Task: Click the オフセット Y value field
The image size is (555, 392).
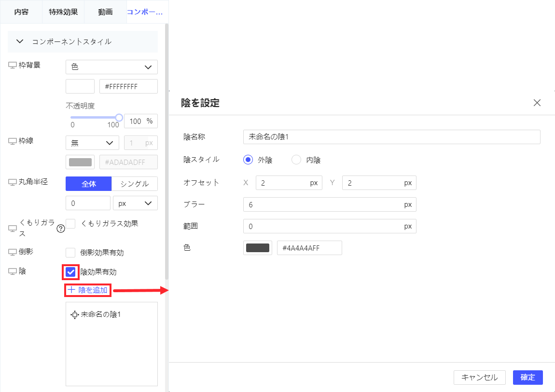Action: [379, 183]
